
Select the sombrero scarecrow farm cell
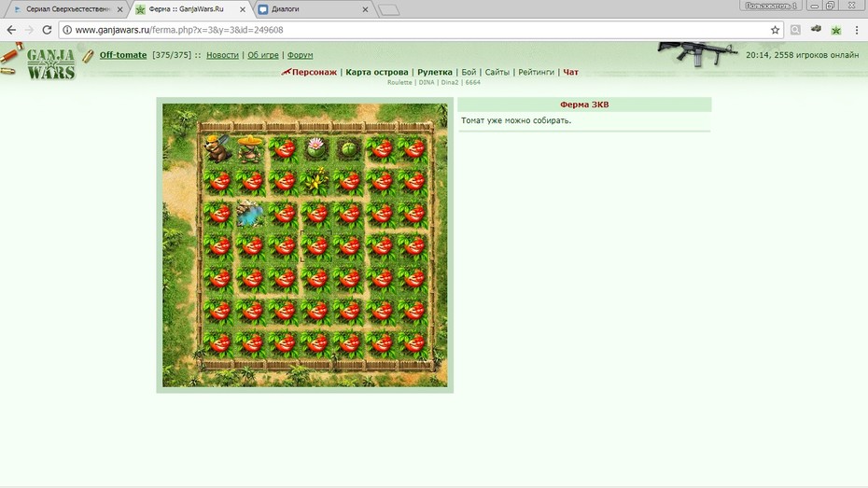pyautogui.click(x=250, y=148)
